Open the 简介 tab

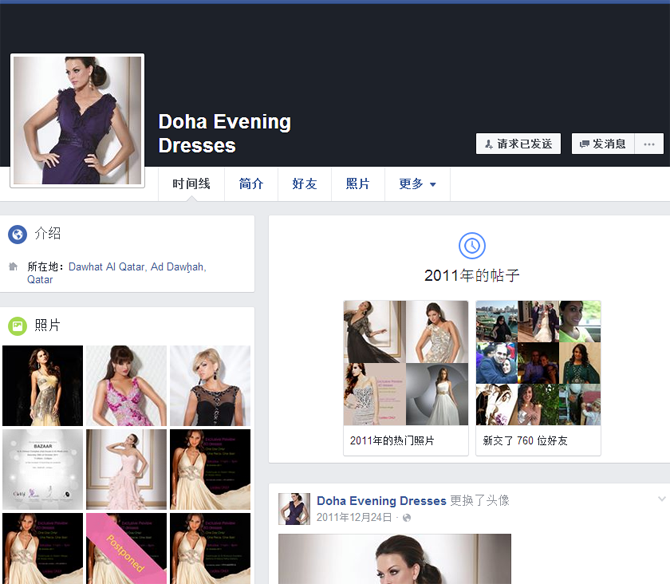[x=251, y=184]
